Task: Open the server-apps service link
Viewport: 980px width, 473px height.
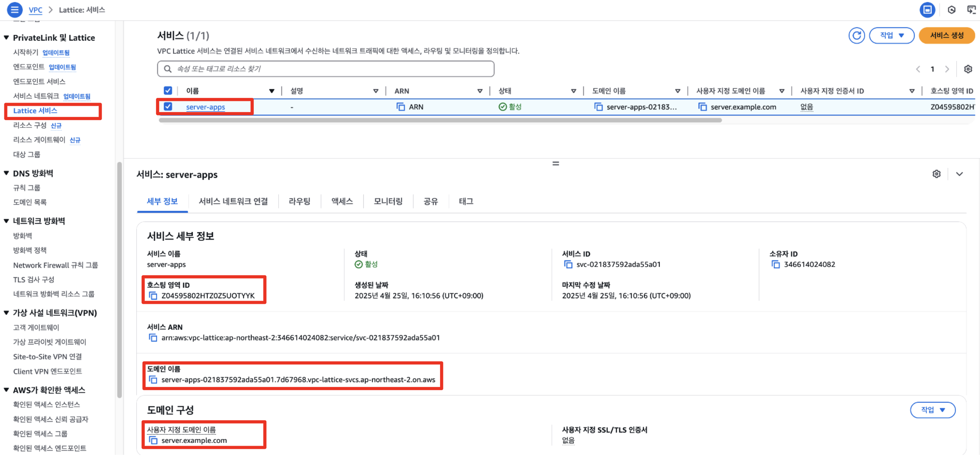Action: (x=205, y=107)
